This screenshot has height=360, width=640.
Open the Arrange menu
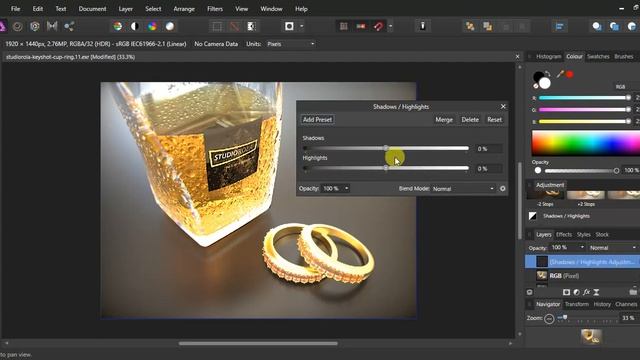[184, 9]
